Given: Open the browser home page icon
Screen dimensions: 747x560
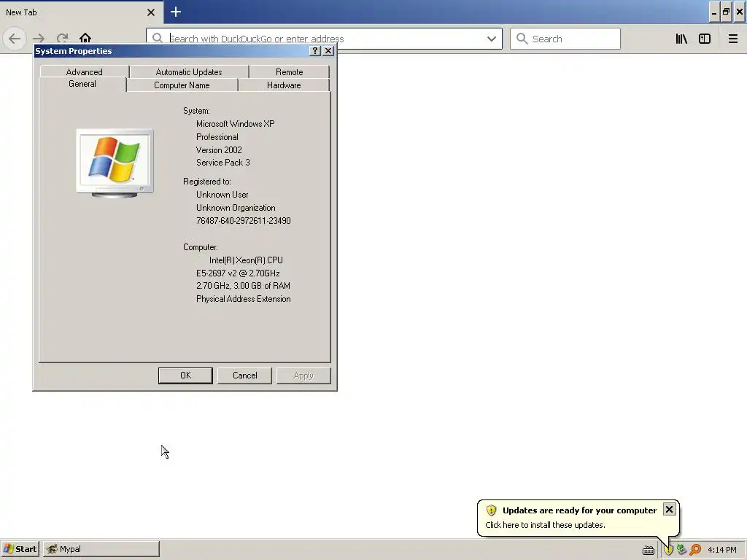Looking at the screenshot, I should tap(85, 38).
